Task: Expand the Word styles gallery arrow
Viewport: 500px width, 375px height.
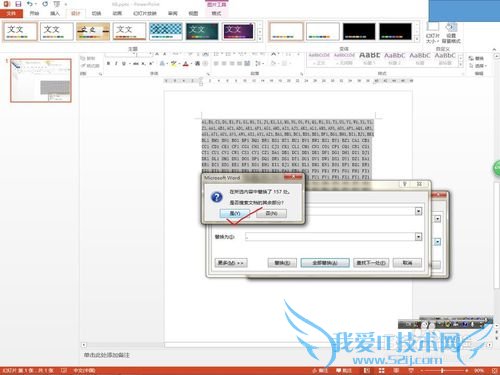Action: 461,65
